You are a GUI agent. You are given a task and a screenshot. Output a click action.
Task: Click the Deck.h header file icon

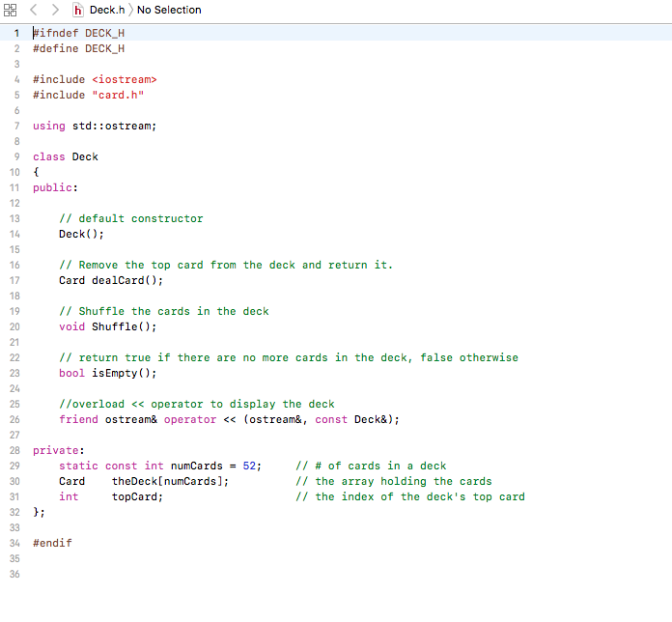(x=77, y=10)
